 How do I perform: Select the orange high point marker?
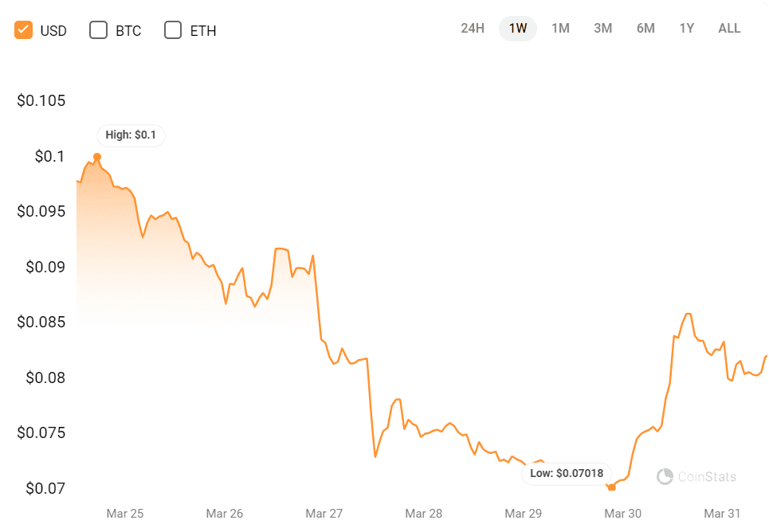(97, 156)
